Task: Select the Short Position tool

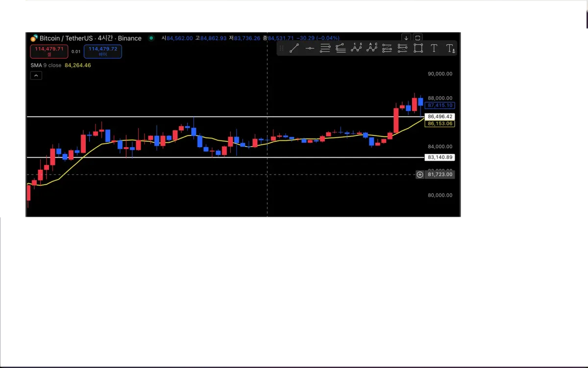Action: [403, 48]
